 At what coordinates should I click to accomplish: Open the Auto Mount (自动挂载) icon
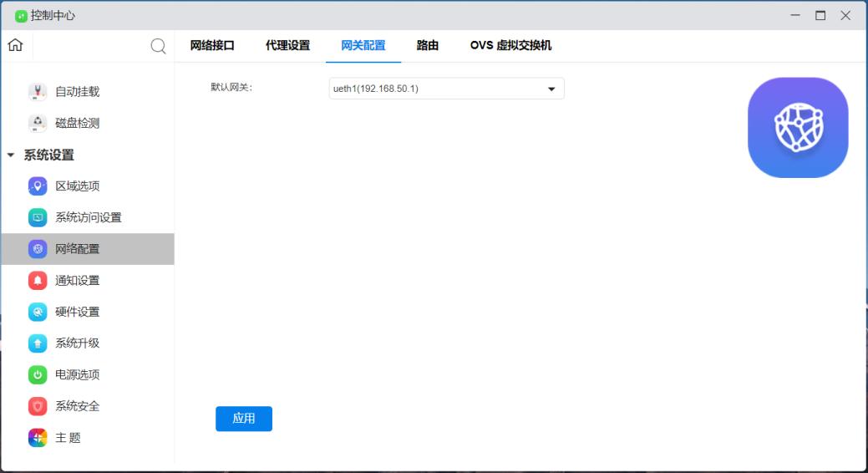tap(38, 92)
